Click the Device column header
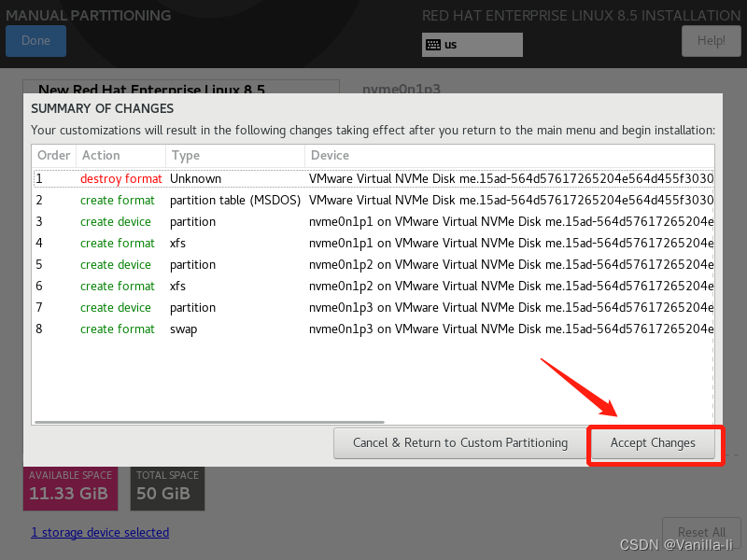This screenshot has height=560, width=747. click(509, 156)
